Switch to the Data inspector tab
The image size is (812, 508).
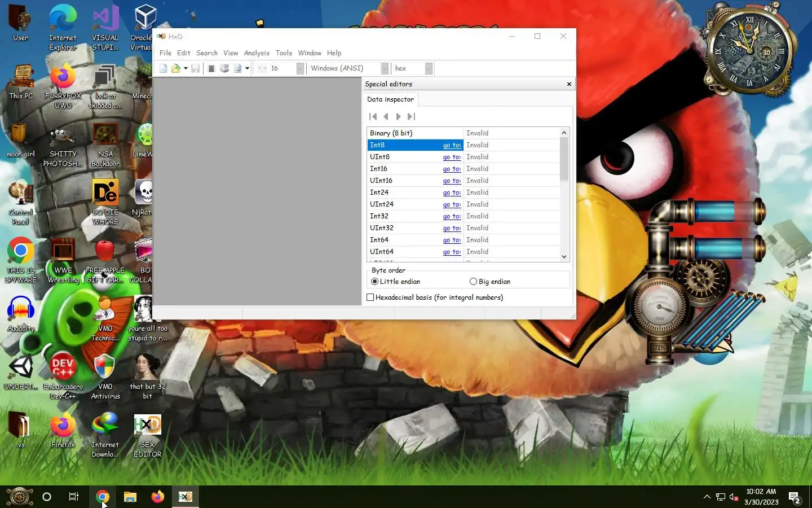pos(390,99)
